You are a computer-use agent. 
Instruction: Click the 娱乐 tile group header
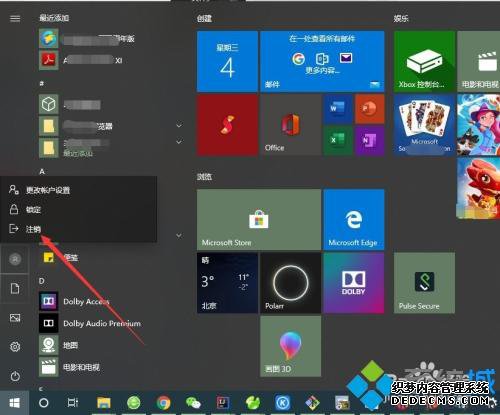click(x=401, y=19)
